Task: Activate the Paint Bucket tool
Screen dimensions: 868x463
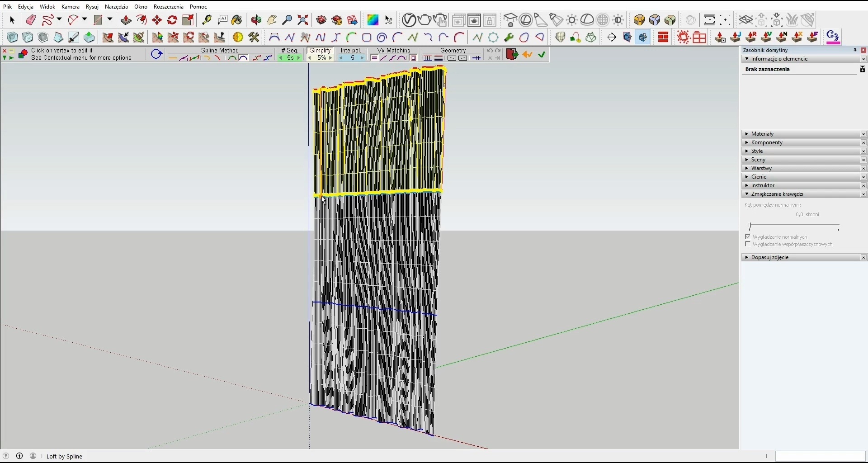Action: point(237,20)
